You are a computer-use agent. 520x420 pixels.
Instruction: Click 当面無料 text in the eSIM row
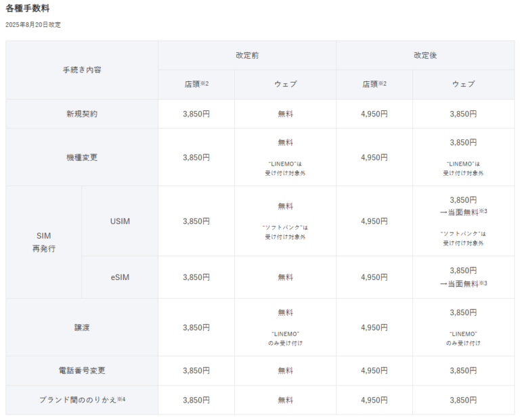click(x=462, y=283)
